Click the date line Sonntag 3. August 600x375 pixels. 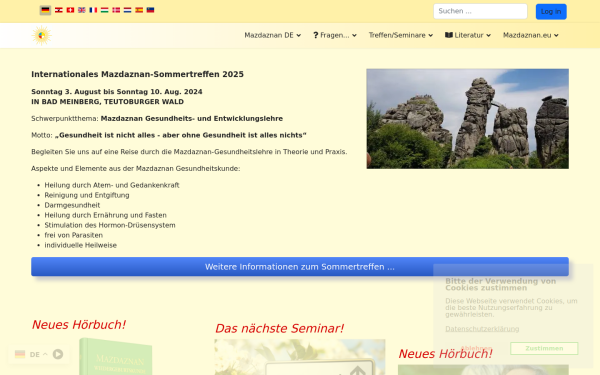tap(117, 92)
